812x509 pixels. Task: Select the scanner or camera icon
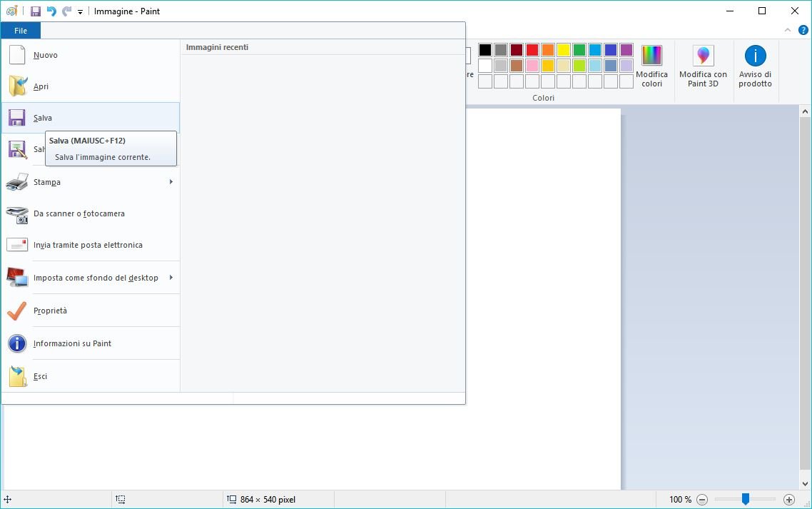17,213
